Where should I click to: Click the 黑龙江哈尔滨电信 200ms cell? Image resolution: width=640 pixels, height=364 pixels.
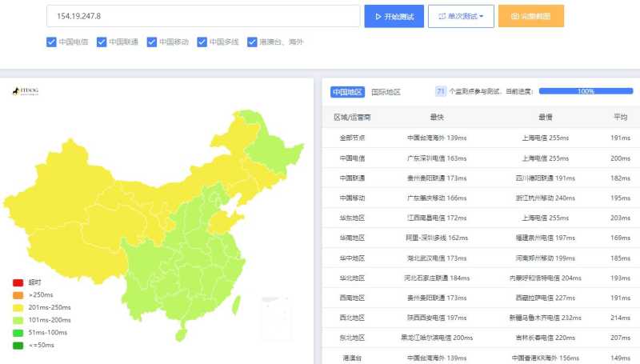(437, 338)
